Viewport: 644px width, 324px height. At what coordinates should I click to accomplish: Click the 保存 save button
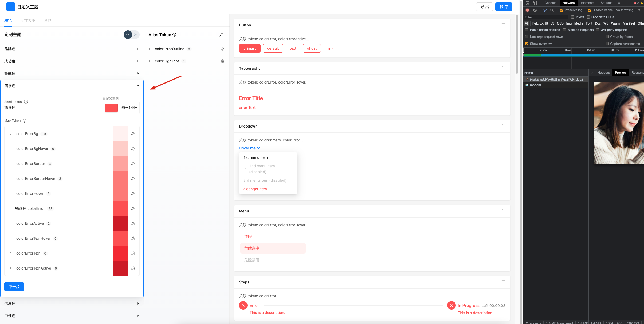coord(504,6)
